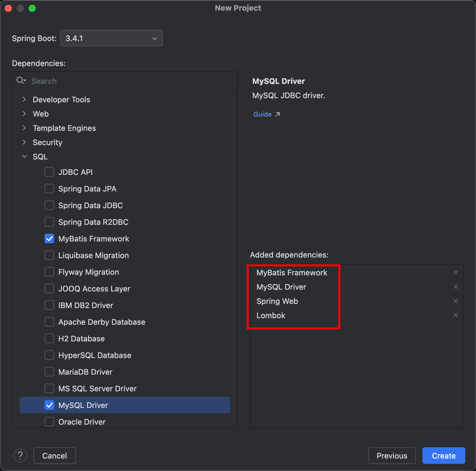This screenshot has height=471, width=476.
Task: Click the H2 Database label
Action: [x=82, y=338]
